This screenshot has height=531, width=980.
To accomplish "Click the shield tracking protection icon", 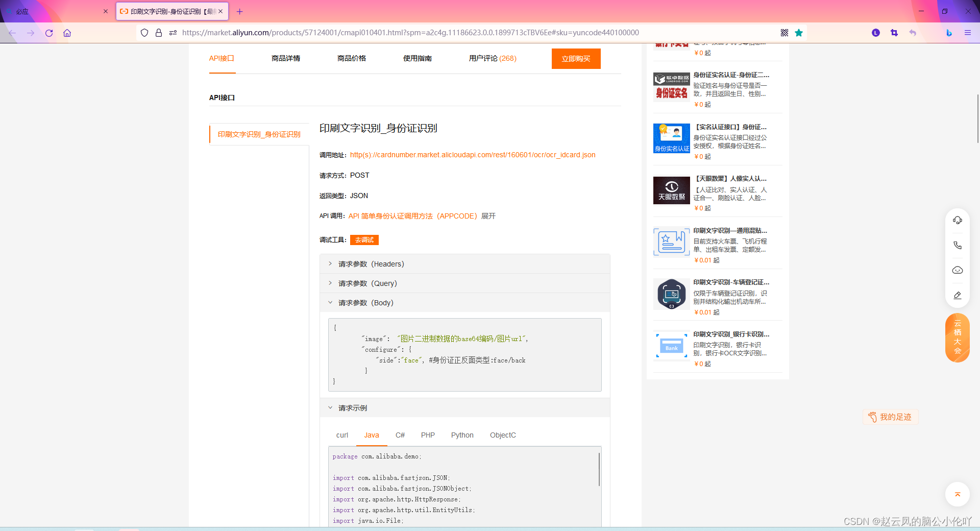I will pyautogui.click(x=144, y=33).
